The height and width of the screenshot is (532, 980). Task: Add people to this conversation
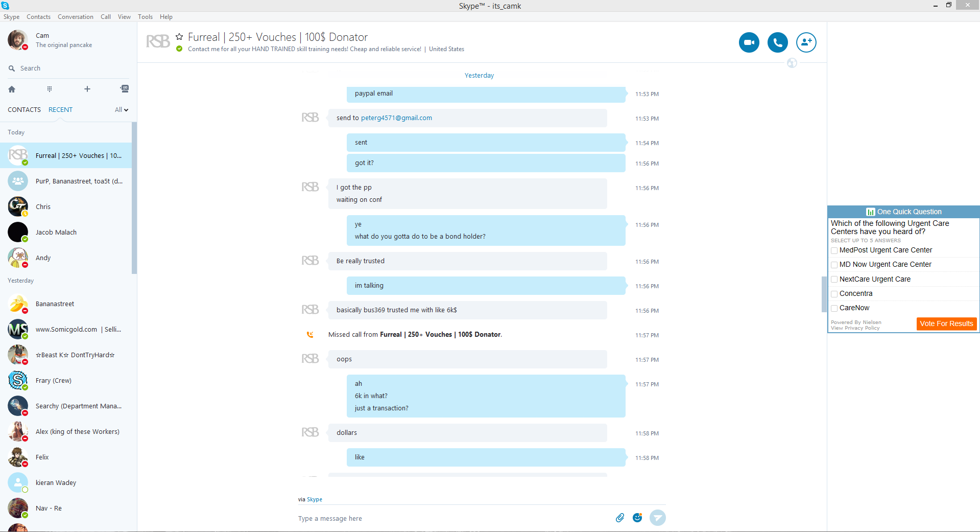806,42
